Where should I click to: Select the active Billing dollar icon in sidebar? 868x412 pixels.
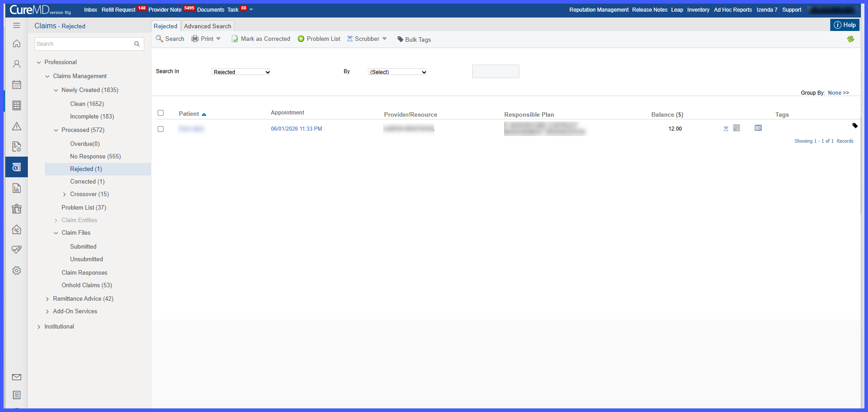[x=17, y=167]
